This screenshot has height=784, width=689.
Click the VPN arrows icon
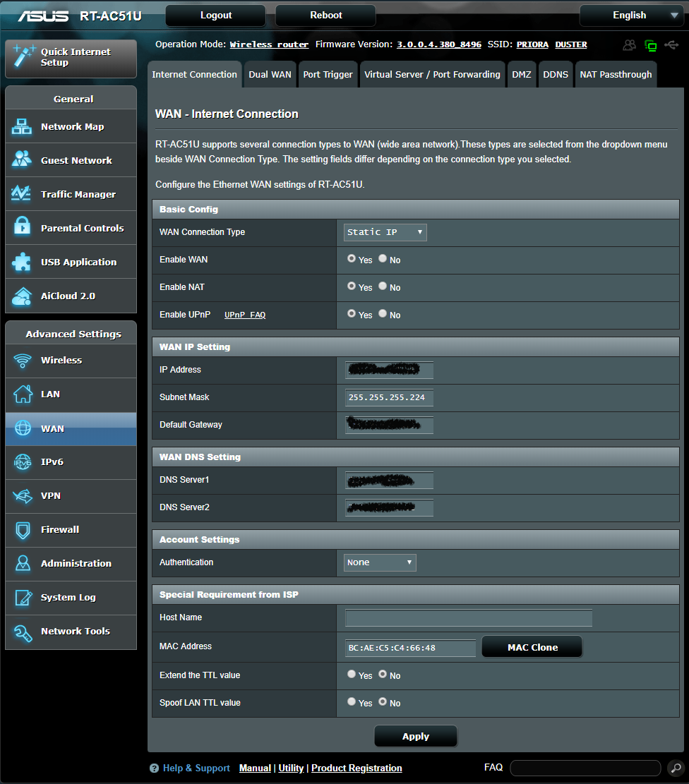pyautogui.click(x=23, y=496)
